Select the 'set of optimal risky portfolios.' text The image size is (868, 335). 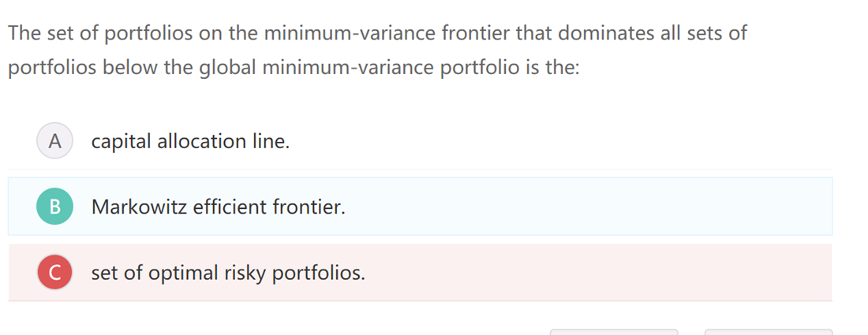pyautogui.click(x=228, y=273)
